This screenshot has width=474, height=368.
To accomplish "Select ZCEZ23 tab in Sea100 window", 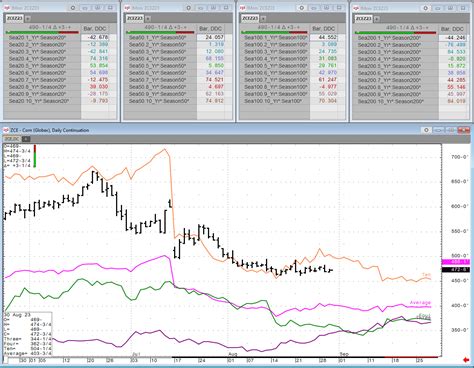I will point(250,18).
